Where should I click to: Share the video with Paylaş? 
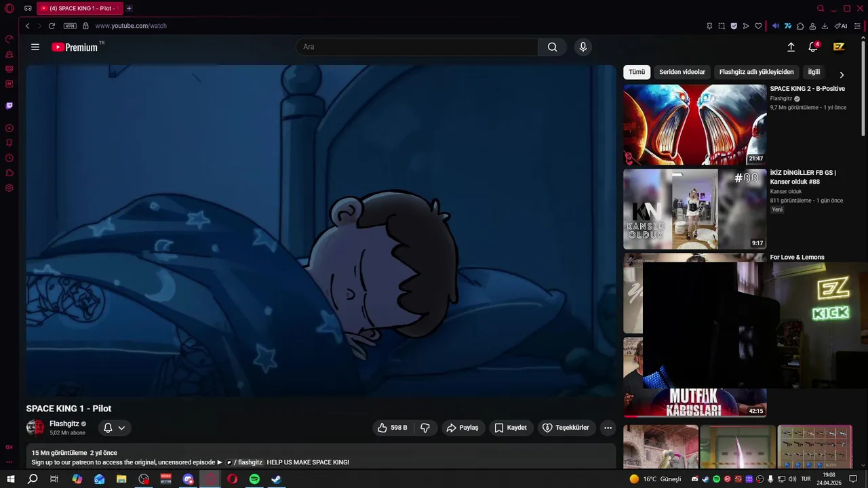(462, 428)
